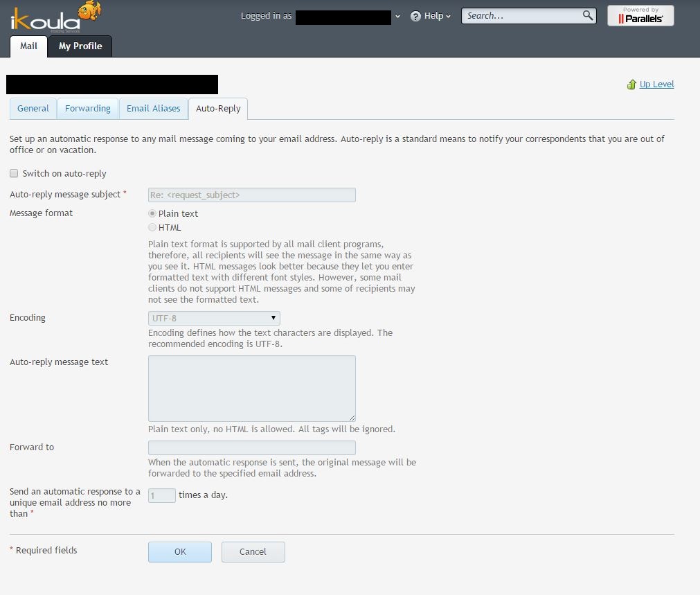Viewport: 700px width, 595px height.
Task: Click the Up Level arrow icon
Action: click(x=631, y=85)
